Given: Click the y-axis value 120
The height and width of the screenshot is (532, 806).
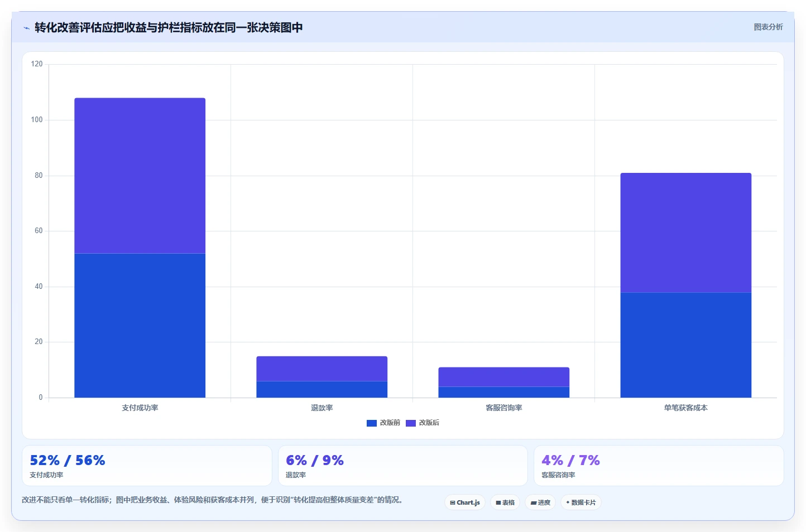Looking at the screenshot, I should (37, 64).
